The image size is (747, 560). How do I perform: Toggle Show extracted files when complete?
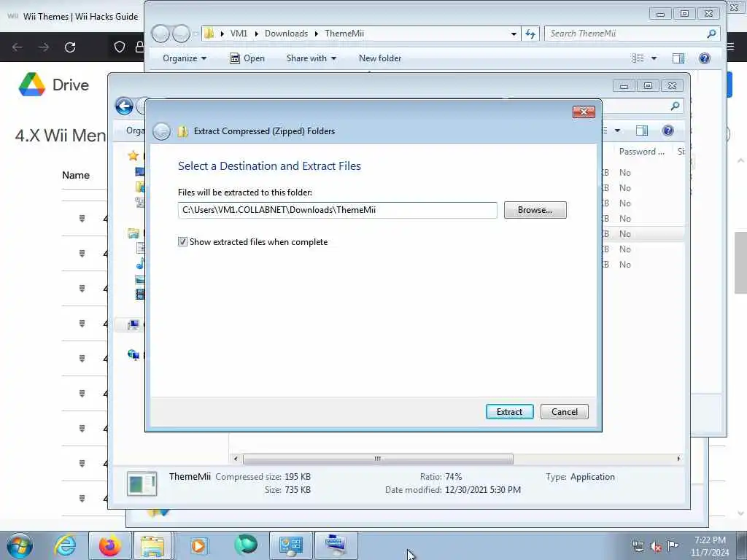[182, 242]
